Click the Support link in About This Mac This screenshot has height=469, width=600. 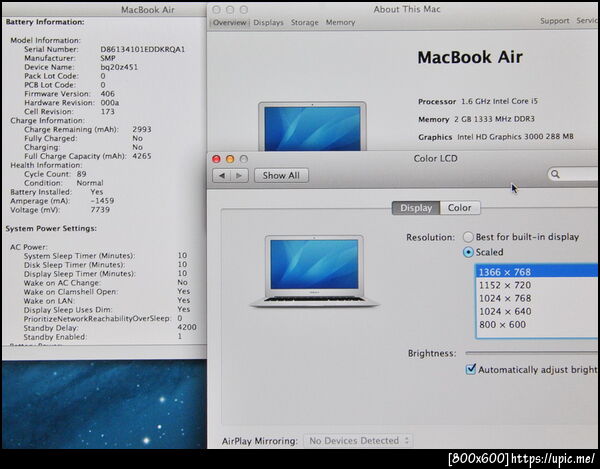(554, 21)
